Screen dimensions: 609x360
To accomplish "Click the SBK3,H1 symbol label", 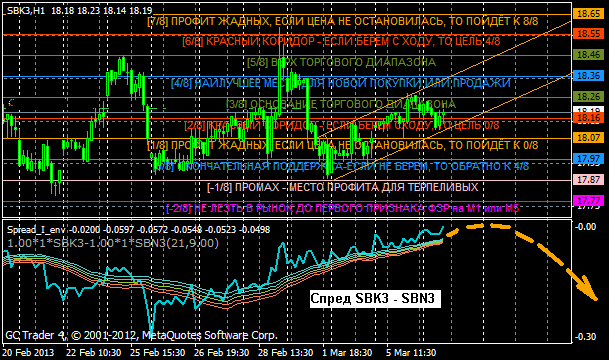I will [26, 10].
